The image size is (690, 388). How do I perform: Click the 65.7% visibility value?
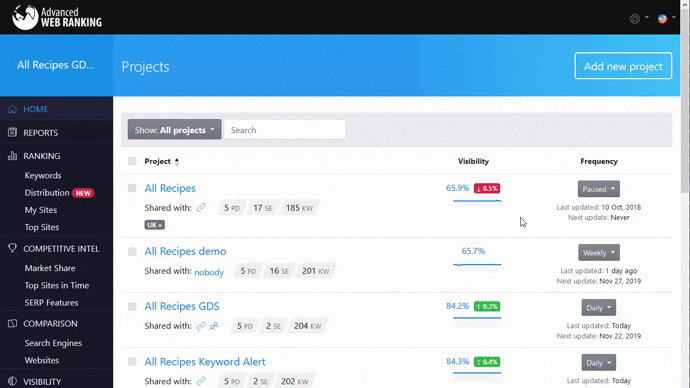(473, 251)
